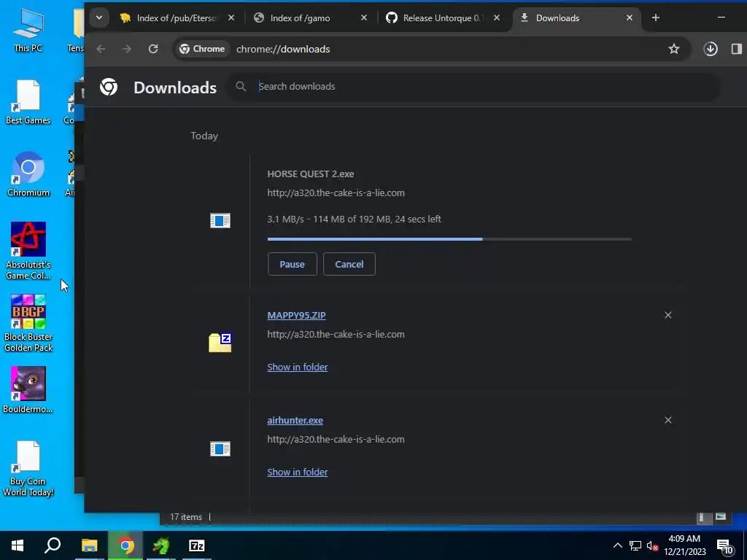Screen dimensions: 747x560
Task: Click the HORSE QUEST 2.exe file name
Action: pyautogui.click(x=311, y=174)
